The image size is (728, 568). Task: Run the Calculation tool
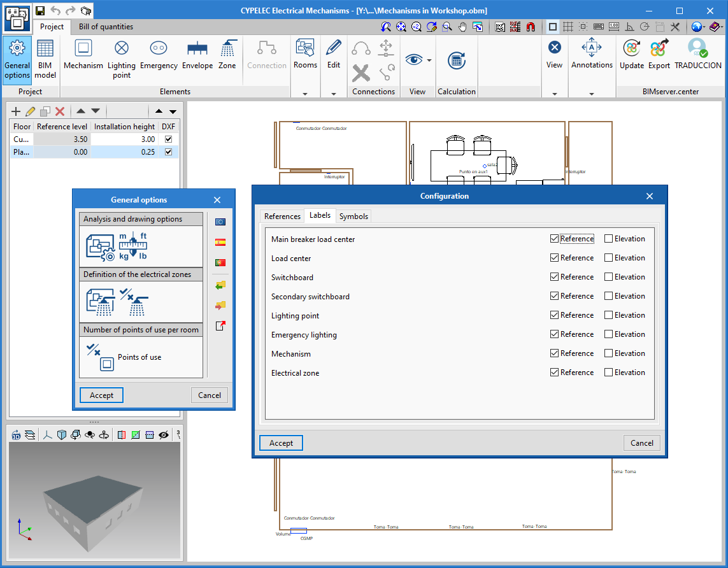tap(457, 61)
